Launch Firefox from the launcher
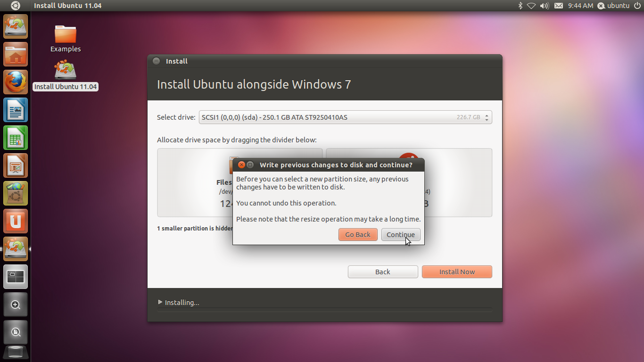The width and height of the screenshot is (644, 362). tap(16, 82)
